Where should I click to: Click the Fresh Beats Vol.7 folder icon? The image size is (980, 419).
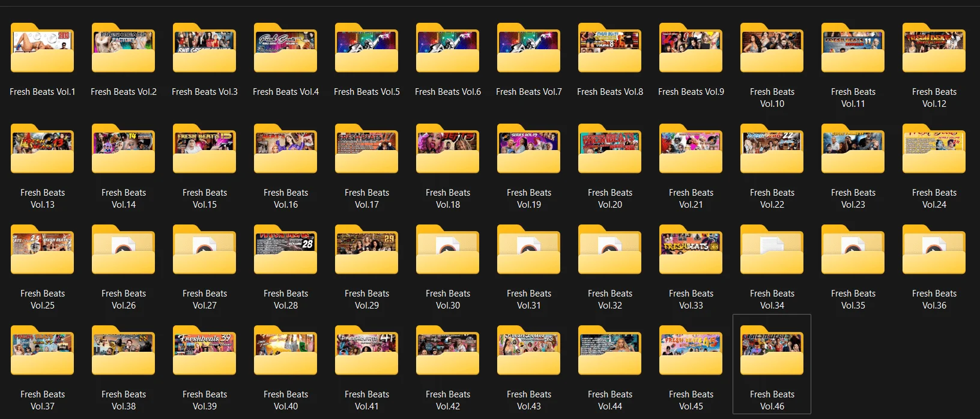(529, 48)
